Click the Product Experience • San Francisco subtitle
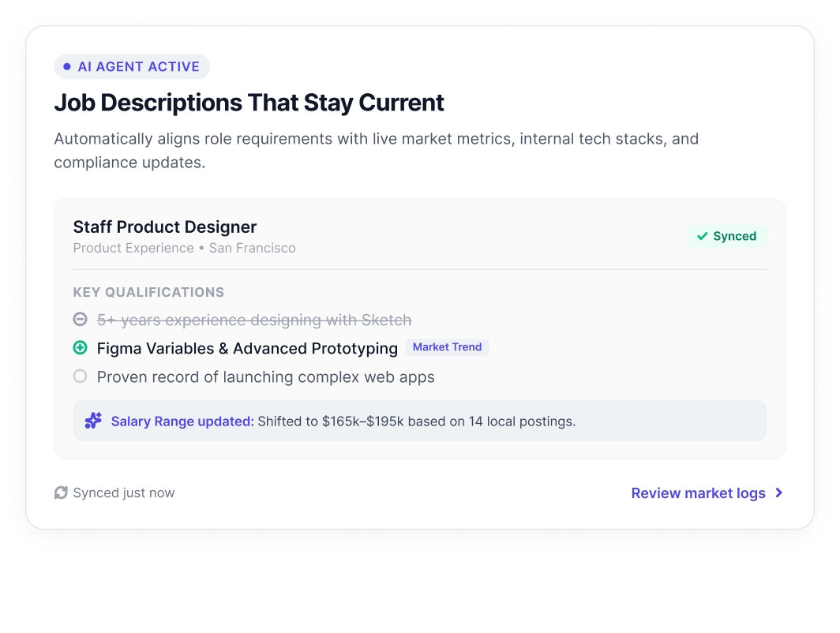This screenshot has height=633, width=840. 184,248
